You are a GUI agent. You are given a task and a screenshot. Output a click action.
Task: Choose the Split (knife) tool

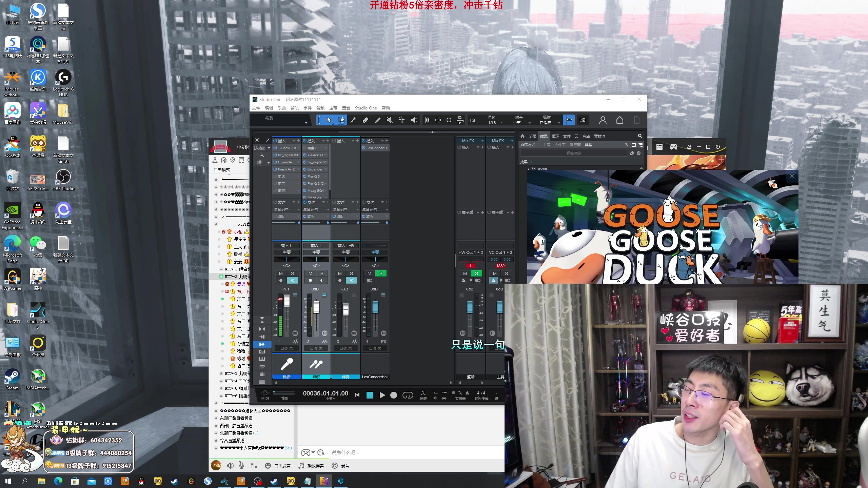353,120
